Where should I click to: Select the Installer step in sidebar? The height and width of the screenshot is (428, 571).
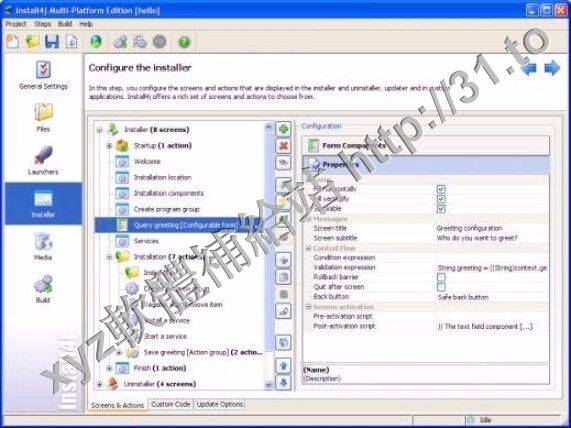point(43,203)
